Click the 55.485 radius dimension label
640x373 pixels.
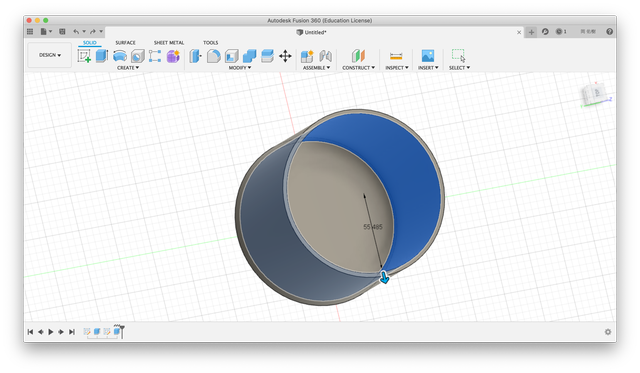tap(373, 227)
